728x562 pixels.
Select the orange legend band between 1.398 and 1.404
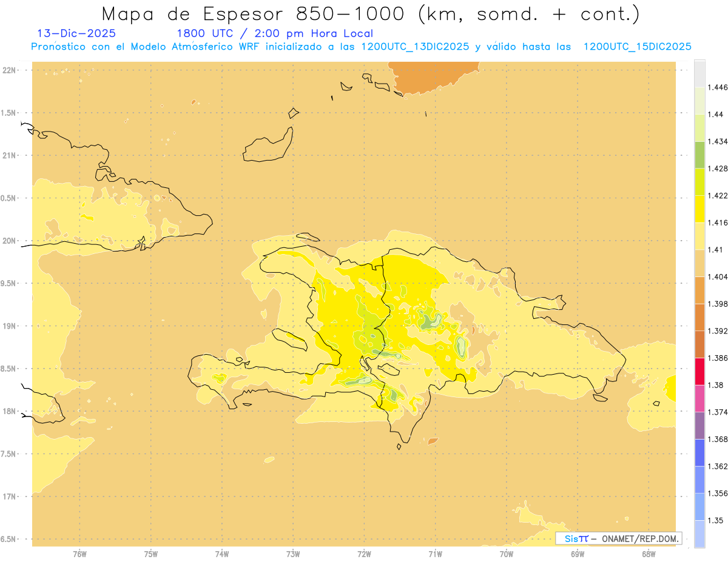(700, 290)
